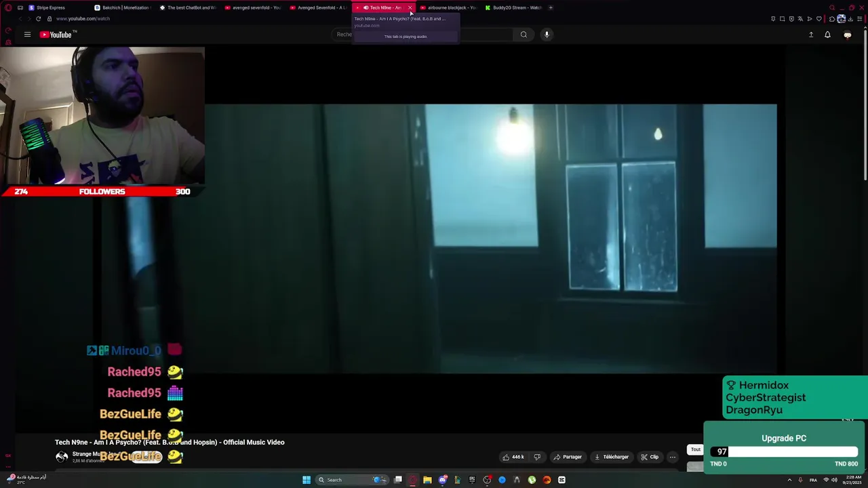
Task: Show hidden system tray icons chevron
Action: (789, 480)
